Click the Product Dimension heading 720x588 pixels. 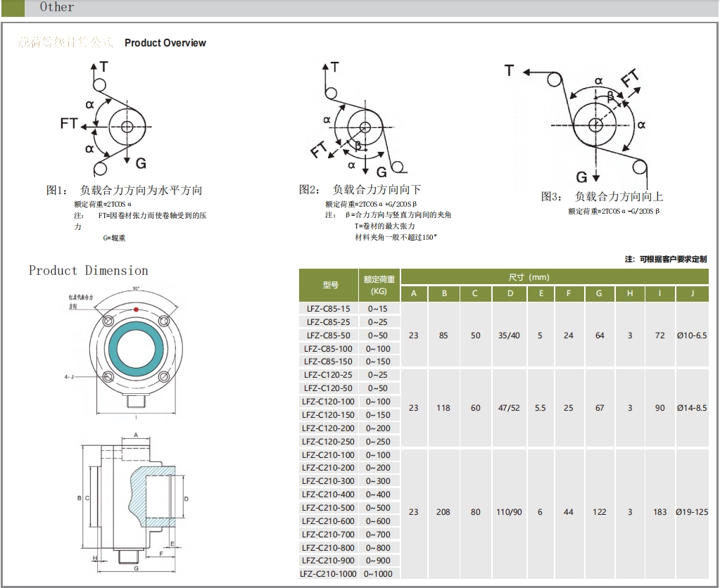point(89,271)
